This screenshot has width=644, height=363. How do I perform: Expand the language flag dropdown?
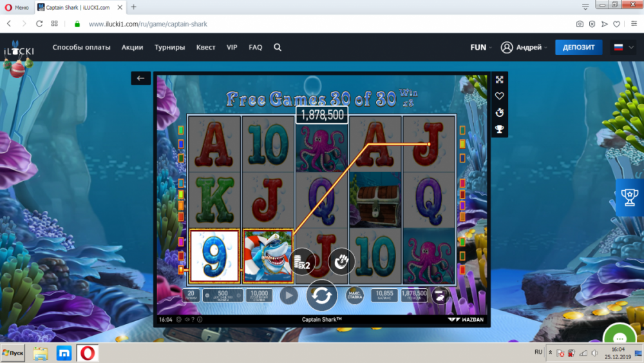coord(624,47)
